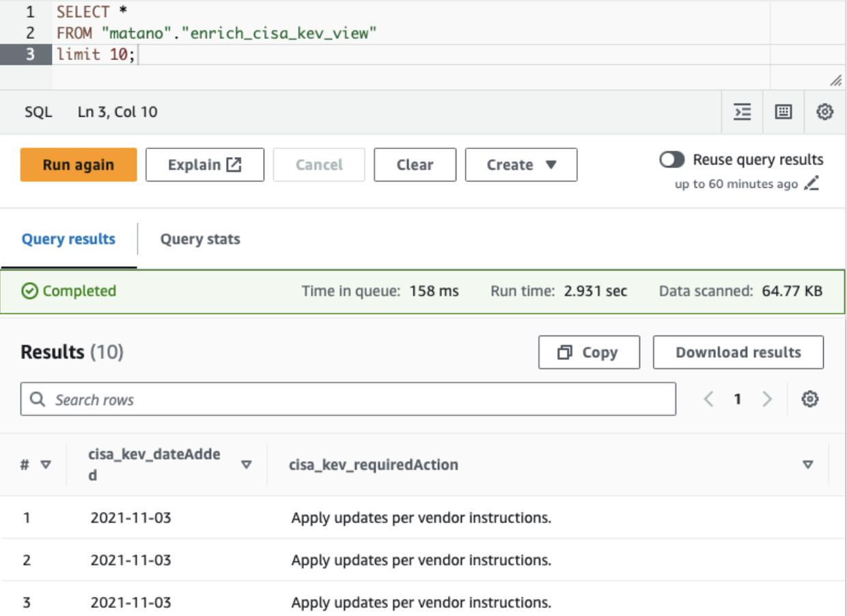Open editor preferences gear icon
Screen dimensions: 847x616
click(x=825, y=112)
